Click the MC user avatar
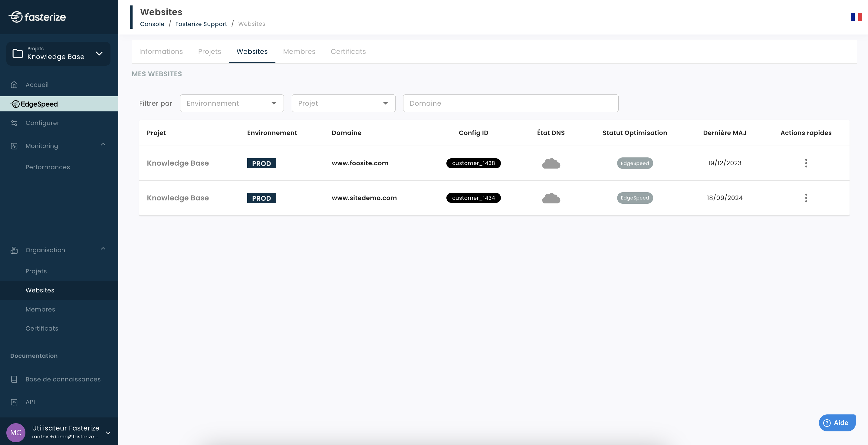The image size is (868, 445). [16, 432]
